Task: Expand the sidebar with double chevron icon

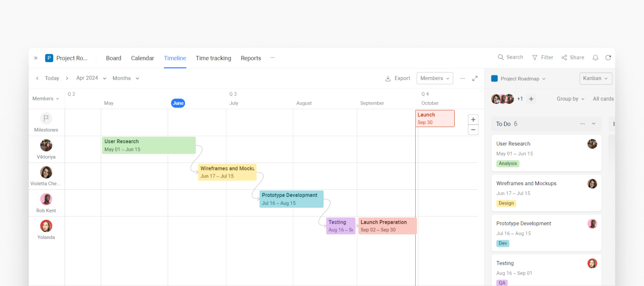Action: click(x=36, y=58)
